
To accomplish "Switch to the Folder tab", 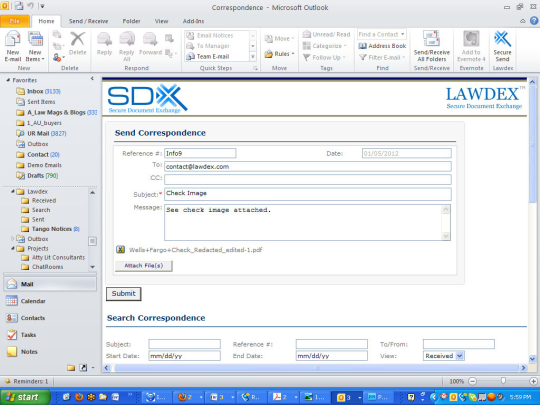I will click(131, 21).
